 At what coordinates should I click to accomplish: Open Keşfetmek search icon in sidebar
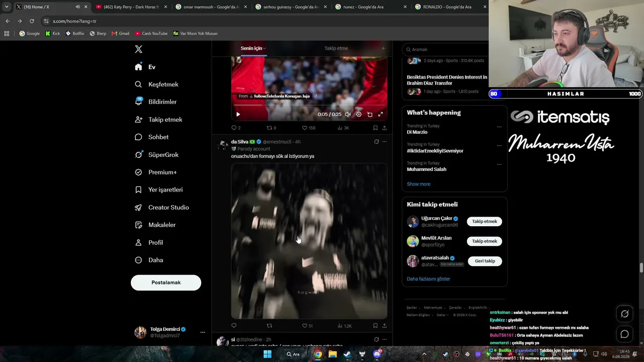tap(138, 84)
